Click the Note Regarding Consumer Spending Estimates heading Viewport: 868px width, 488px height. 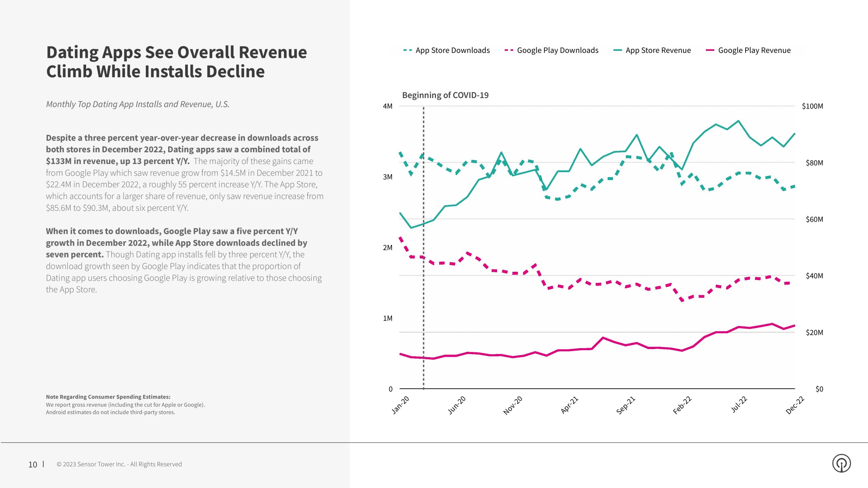point(108,397)
